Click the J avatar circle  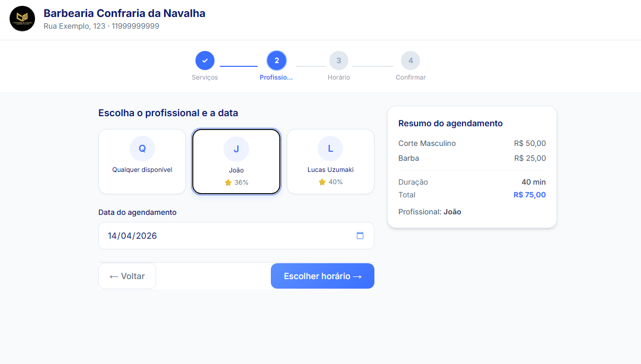click(x=236, y=149)
